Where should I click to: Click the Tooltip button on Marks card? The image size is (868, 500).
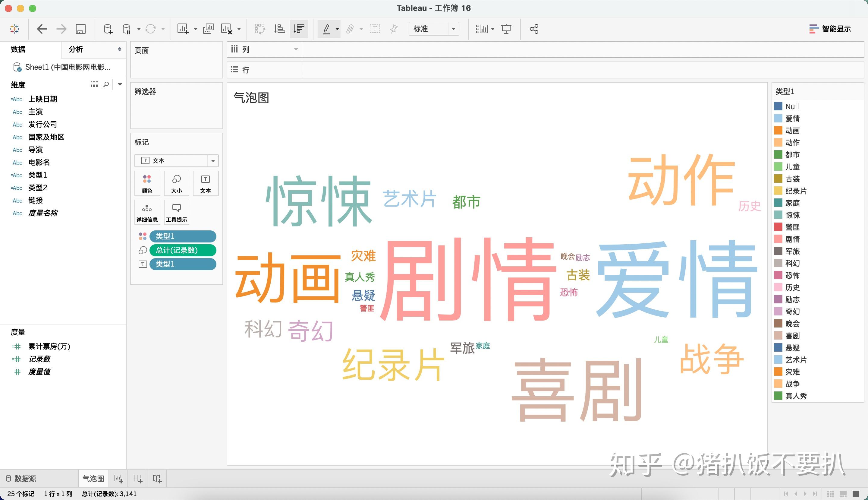176,212
